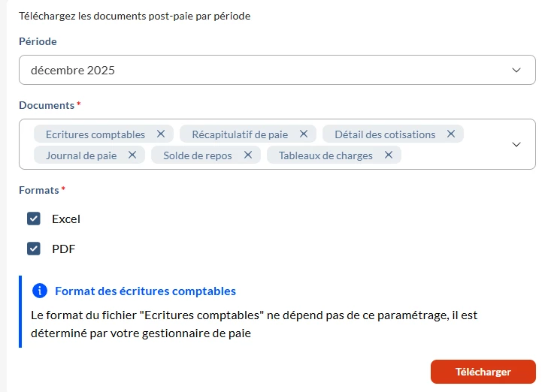545x392 pixels.
Task: Click the Journal de paie tag text
Action: coord(81,155)
